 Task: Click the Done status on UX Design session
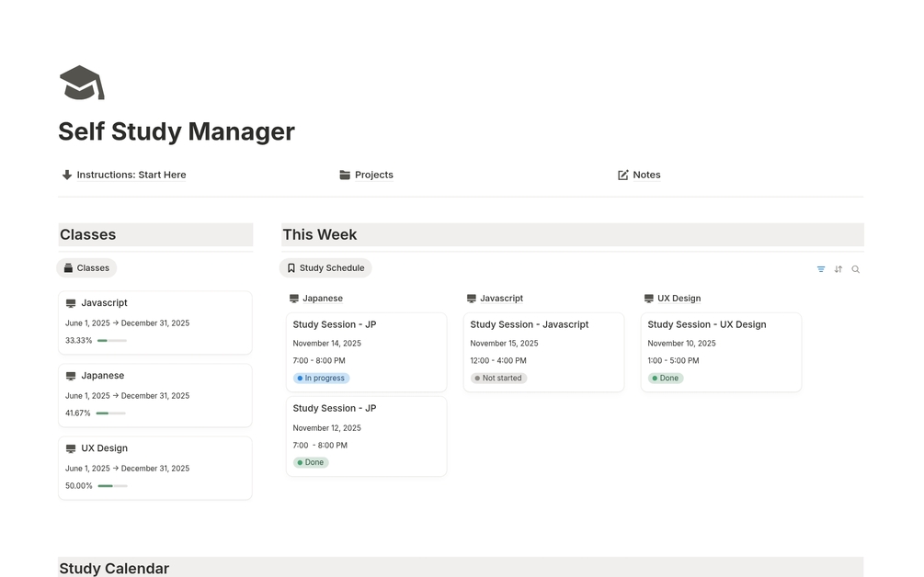666,378
